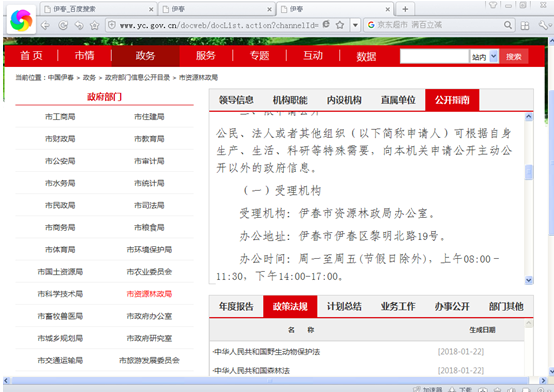The width and height of the screenshot is (554, 392).
Task: Select the 政策法规 tab
Action: tap(290, 306)
